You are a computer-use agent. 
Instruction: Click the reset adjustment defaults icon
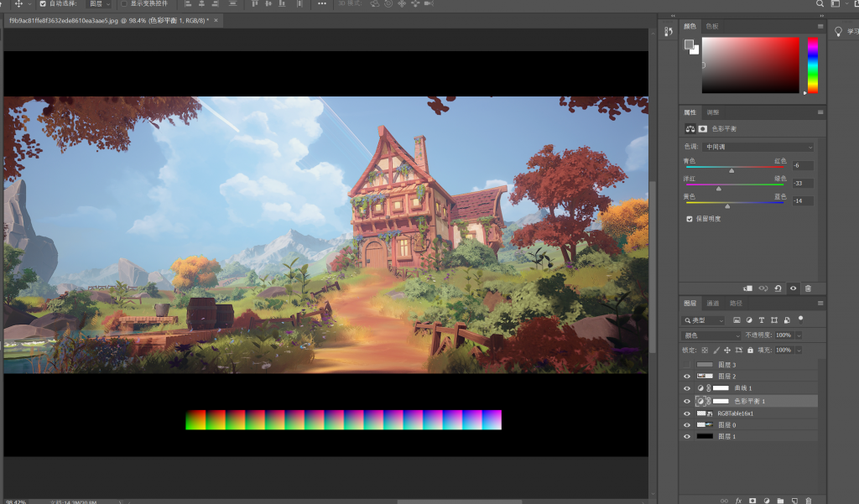[x=778, y=288]
